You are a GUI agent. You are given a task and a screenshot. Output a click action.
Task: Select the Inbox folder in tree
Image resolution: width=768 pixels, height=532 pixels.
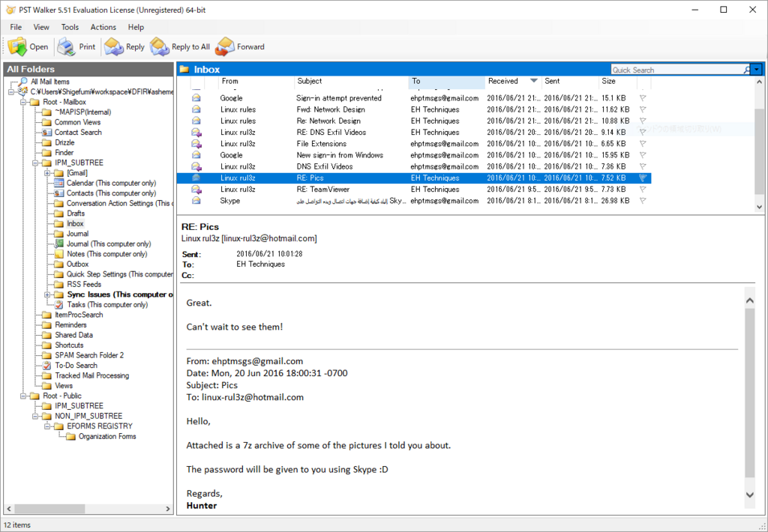76,224
